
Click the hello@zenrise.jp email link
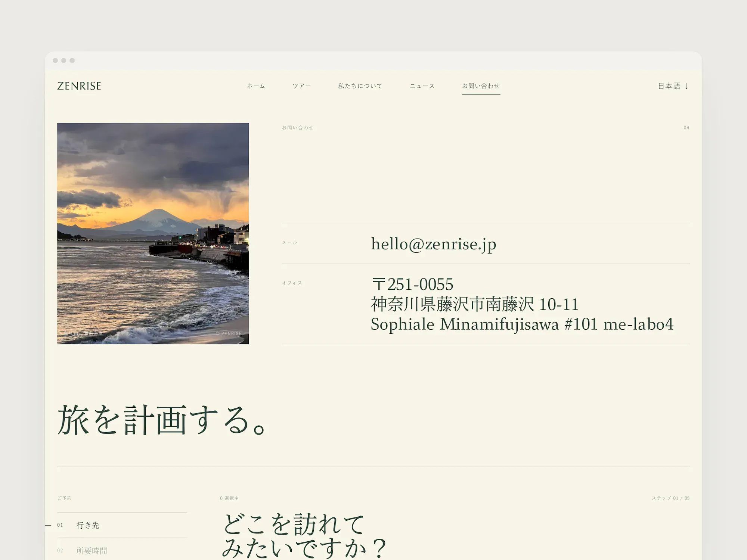tap(434, 244)
